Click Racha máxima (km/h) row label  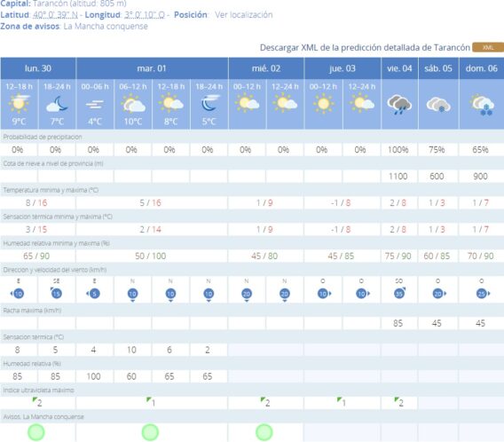[32, 311]
